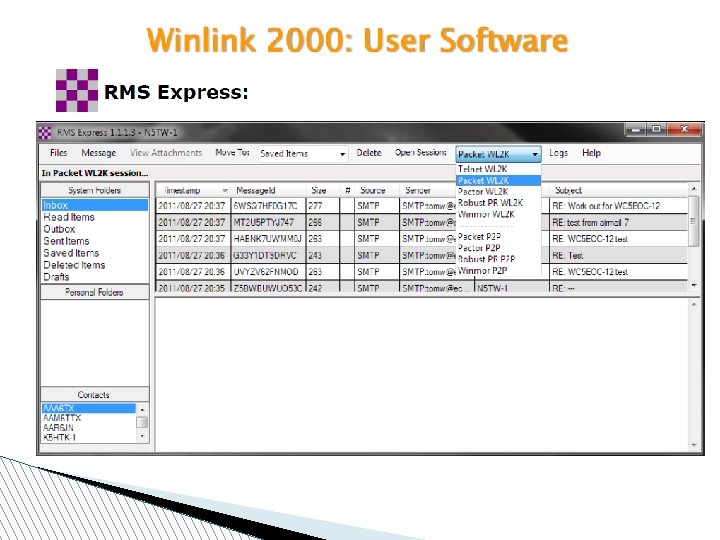Click the contacts list scroll down arrow
The image size is (720, 540).
(x=142, y=436)
